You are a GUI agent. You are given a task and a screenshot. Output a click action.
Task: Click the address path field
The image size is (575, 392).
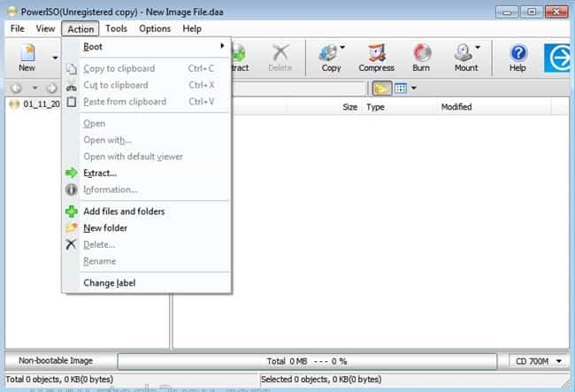coord(298,88)
